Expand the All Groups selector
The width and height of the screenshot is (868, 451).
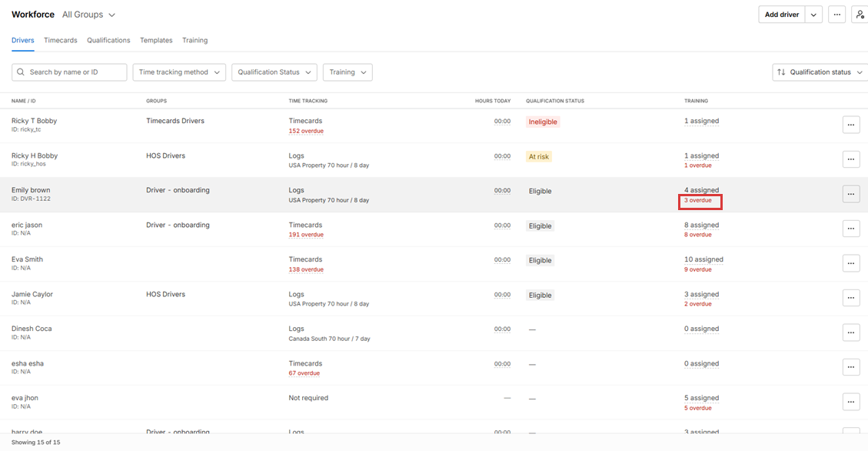[x=88, y=15]
